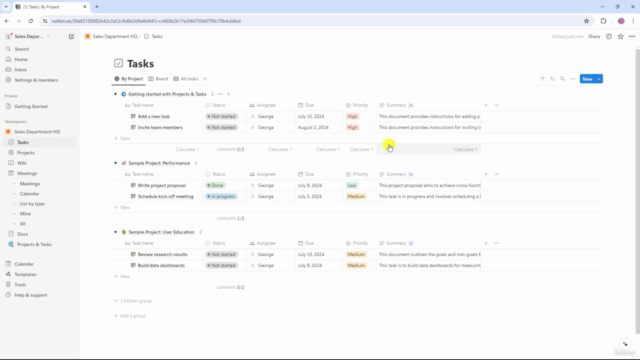
Task: Open the page history clock icon
Action: point(609,36)
